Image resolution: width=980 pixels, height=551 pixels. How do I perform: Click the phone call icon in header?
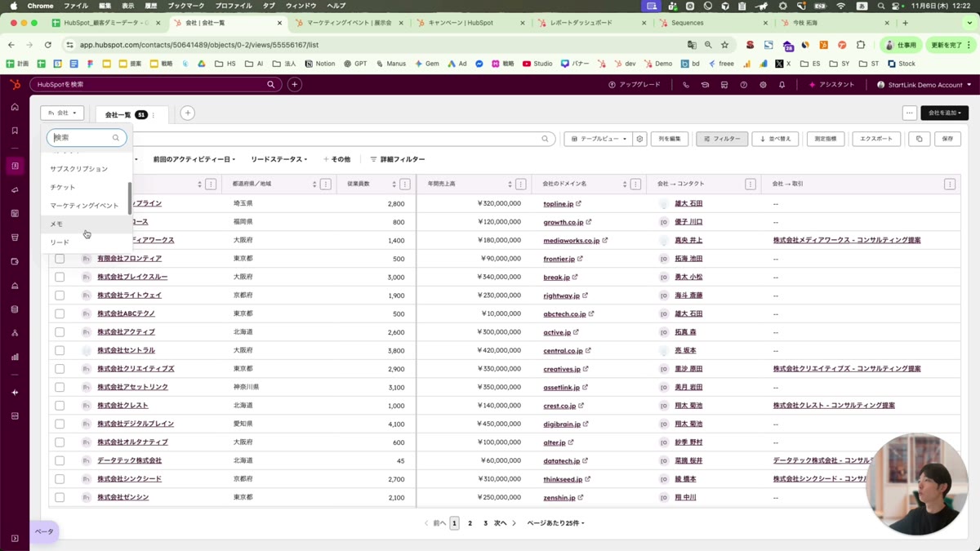tap(686, 85)
